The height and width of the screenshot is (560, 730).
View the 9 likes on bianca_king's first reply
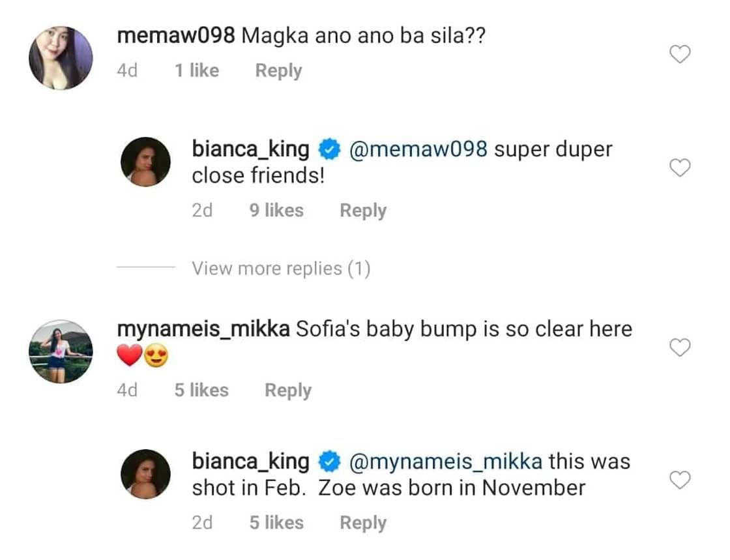click(x=276, y=210)
